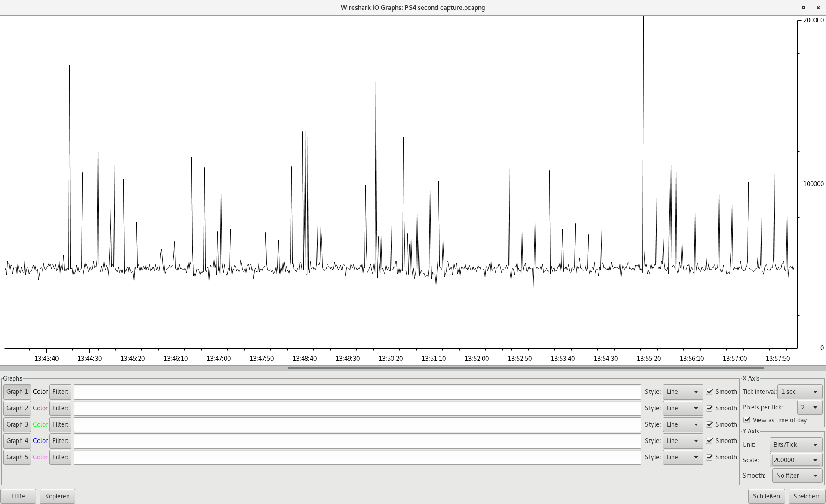Toggle Smooth checkbox for Graph 5

click(x=710, y=457)
